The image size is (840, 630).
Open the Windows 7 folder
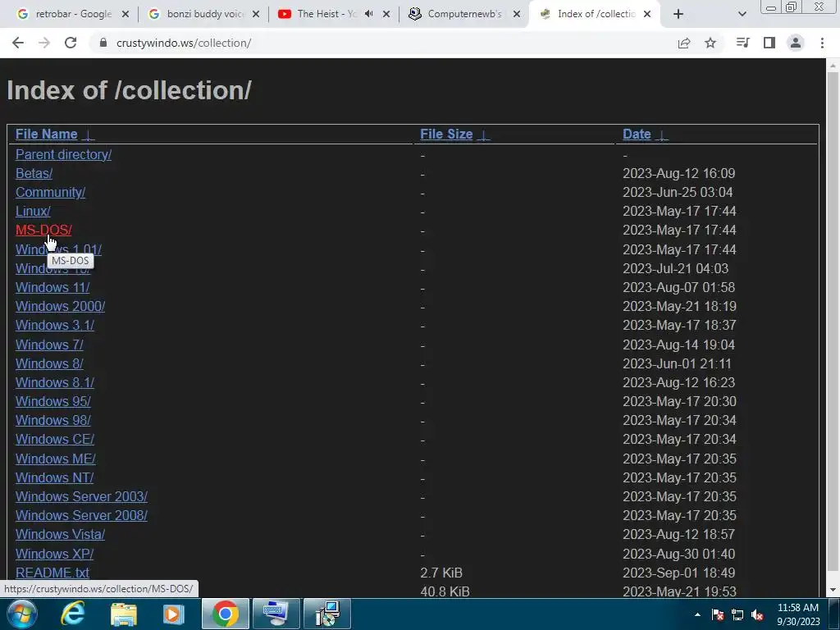(x=49, y=345)
